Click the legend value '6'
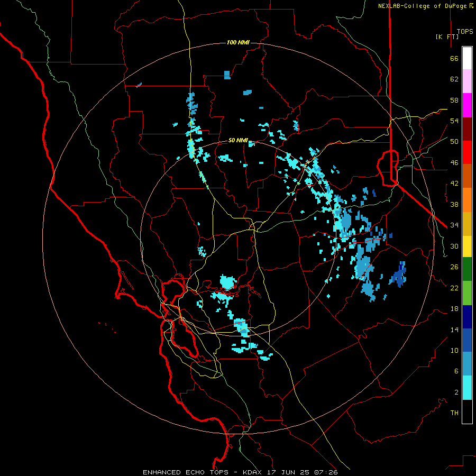Screen dimensions: 476x476 pos(456,371)
